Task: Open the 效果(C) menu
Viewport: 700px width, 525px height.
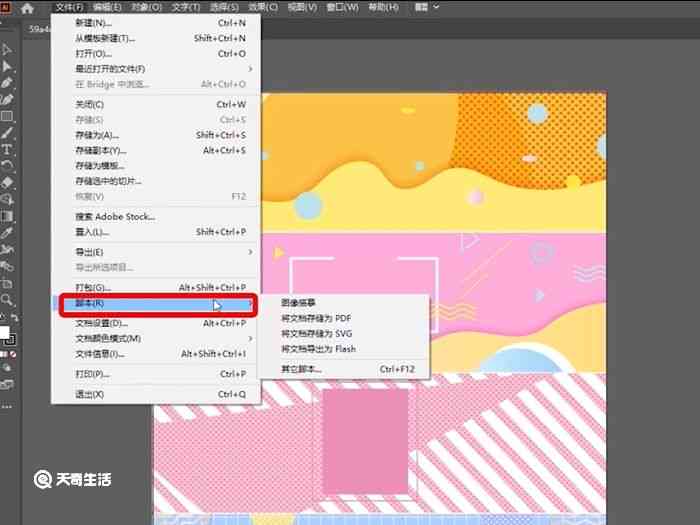Action: point(263,8)
